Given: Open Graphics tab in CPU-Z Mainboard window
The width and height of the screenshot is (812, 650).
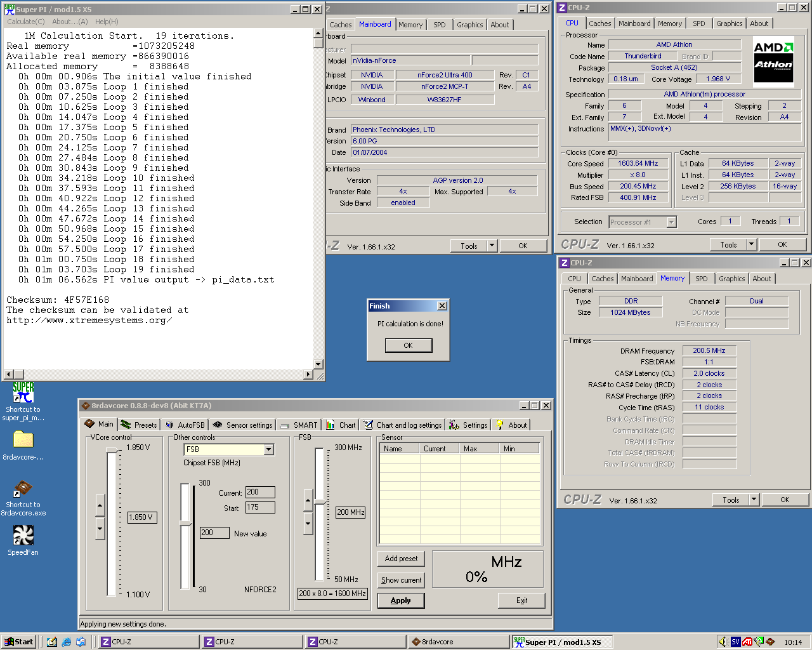Looking at the screenshot, I should click(470, 25).
